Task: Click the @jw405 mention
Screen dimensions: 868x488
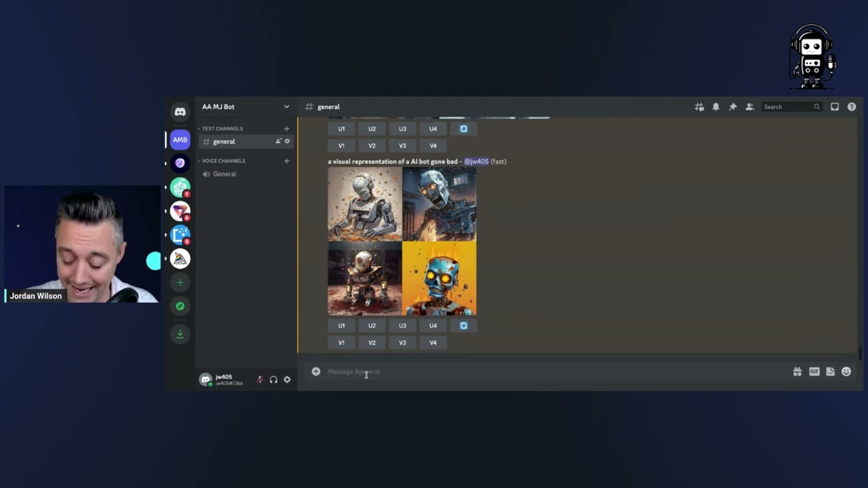Action: pos(476,161)
